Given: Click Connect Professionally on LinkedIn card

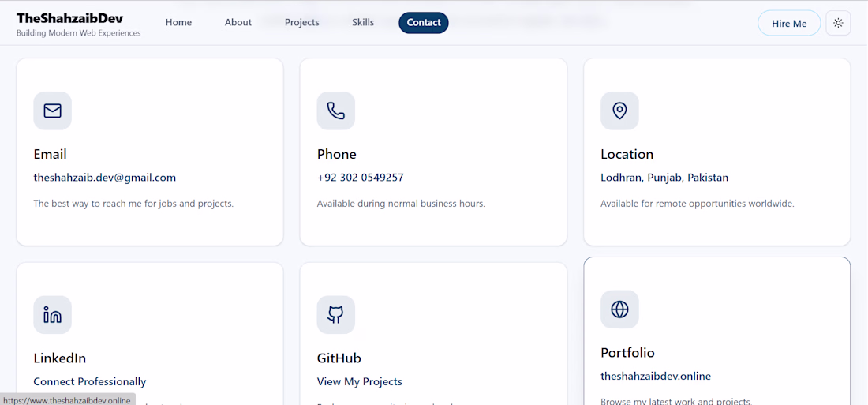Looking at the screenshot, I should point(90,382).
